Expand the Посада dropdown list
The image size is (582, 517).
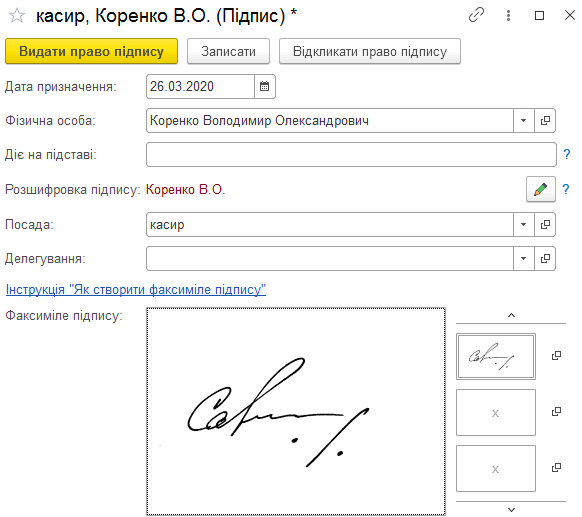(x=524, y=225)
